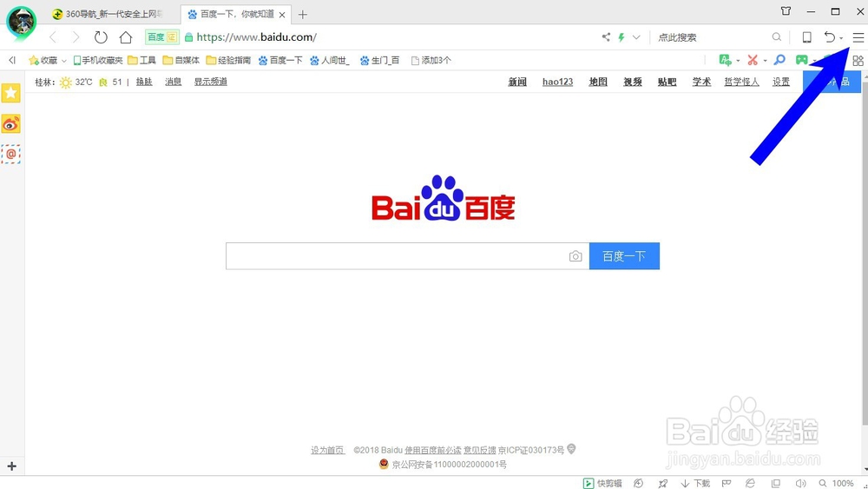Click the 添加3个 bookmark item
The width and height of the screenshot is (868, 489).
tap(431, 60)
